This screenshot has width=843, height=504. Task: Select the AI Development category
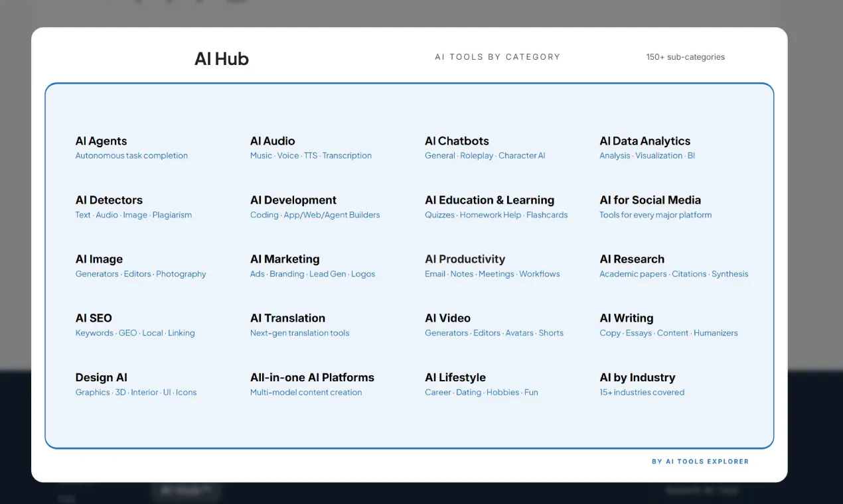tap(293, 200)
